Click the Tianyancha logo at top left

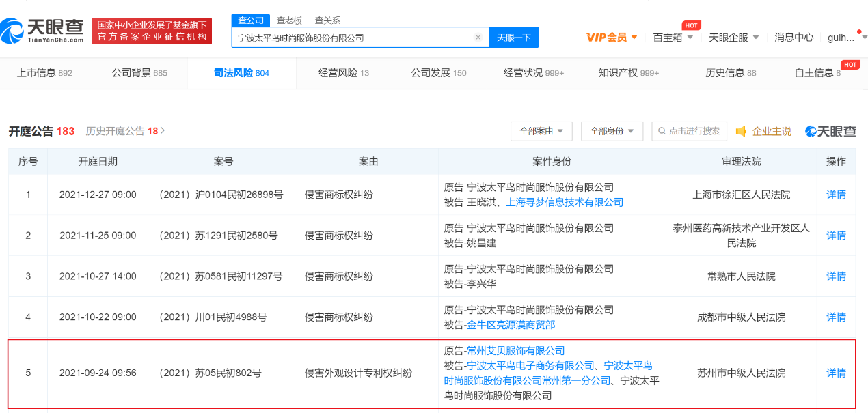[x=42, y=31]
